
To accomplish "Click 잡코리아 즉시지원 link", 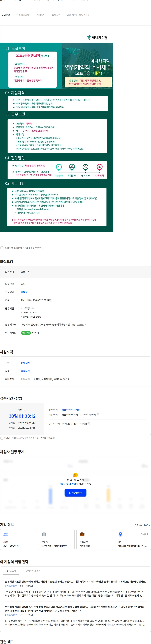I will coord(71,410).
